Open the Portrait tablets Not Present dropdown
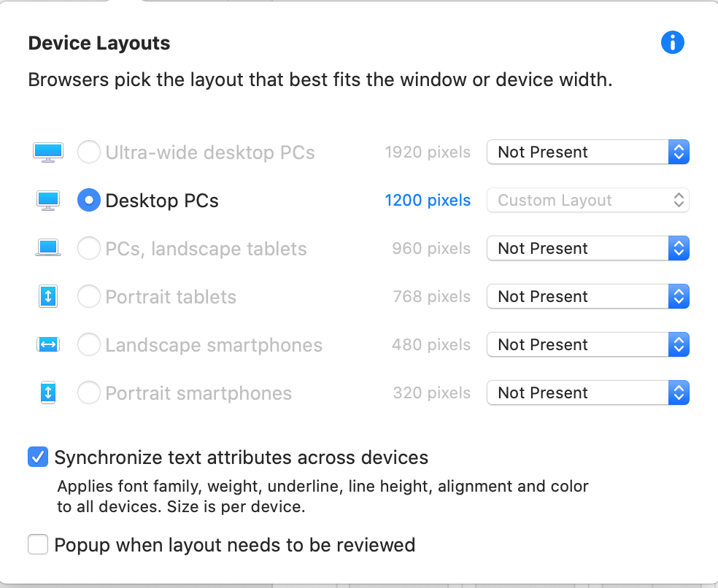 pyautogui.click(x=588, y=296)
